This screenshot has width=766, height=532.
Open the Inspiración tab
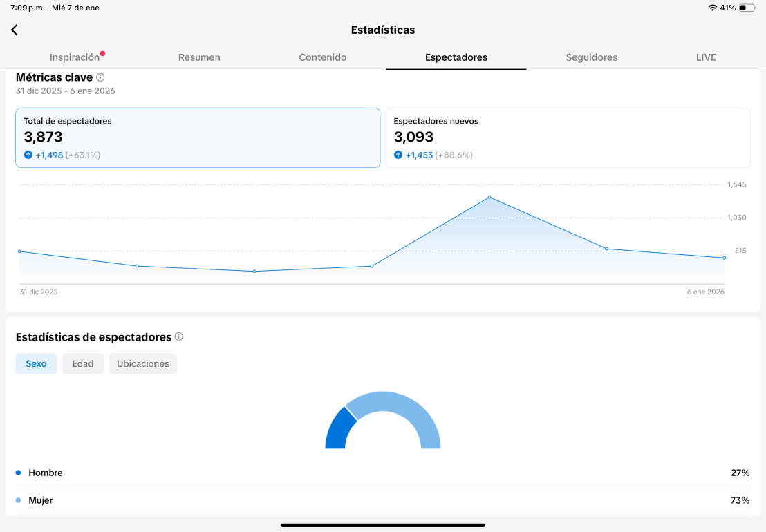click(x=75, y=57)
